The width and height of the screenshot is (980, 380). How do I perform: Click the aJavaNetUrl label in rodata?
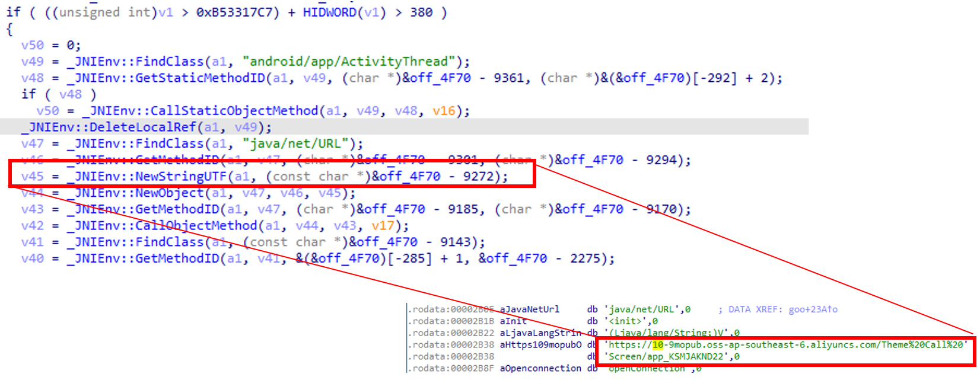(x=529, y=309)
